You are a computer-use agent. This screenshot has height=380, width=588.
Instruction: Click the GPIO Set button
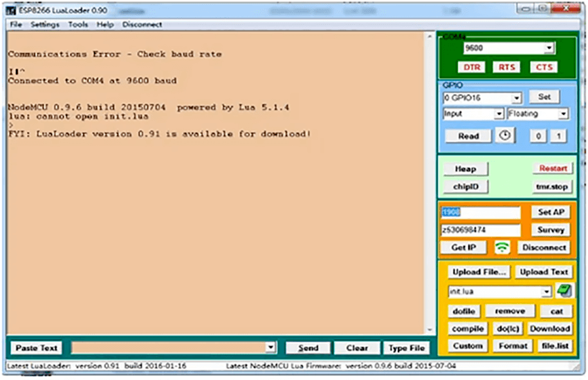(544, 97)
